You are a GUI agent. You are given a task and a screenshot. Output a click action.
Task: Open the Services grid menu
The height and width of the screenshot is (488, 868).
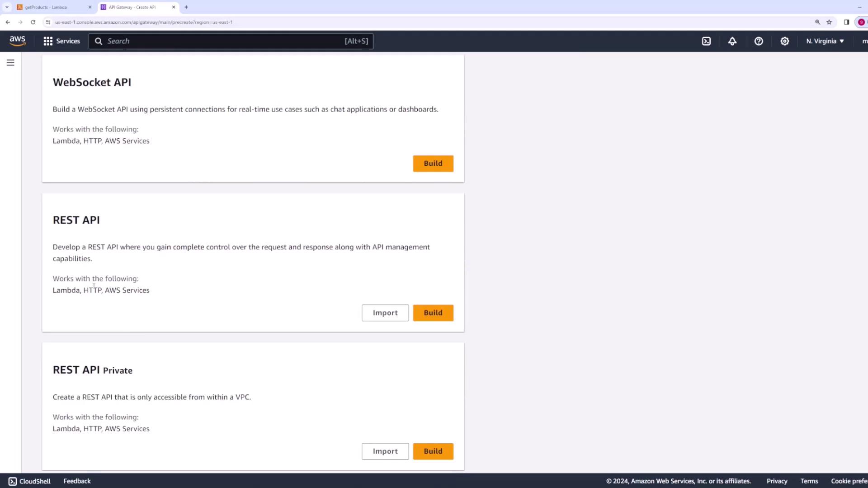pos(61,41)
